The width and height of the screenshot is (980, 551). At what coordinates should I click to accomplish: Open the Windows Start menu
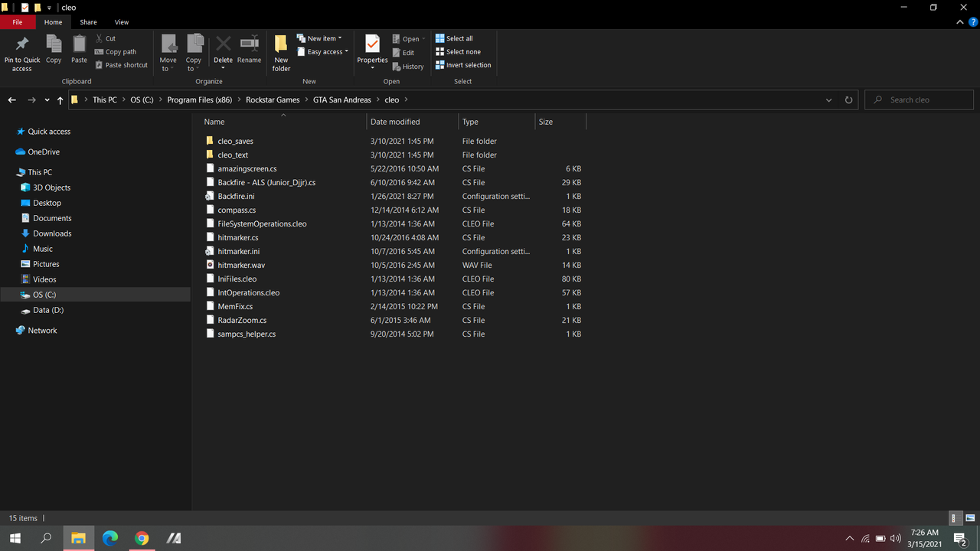coord(15,538)
